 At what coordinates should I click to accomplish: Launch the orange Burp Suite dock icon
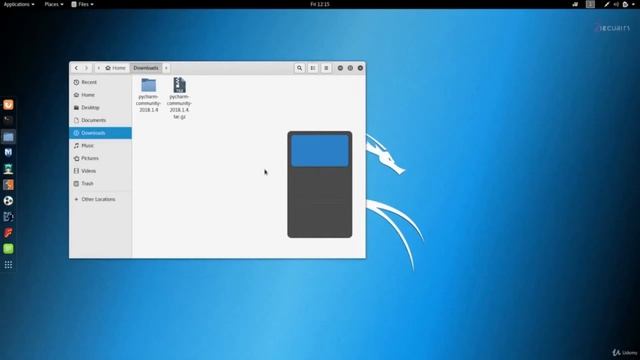pos(8,184)
